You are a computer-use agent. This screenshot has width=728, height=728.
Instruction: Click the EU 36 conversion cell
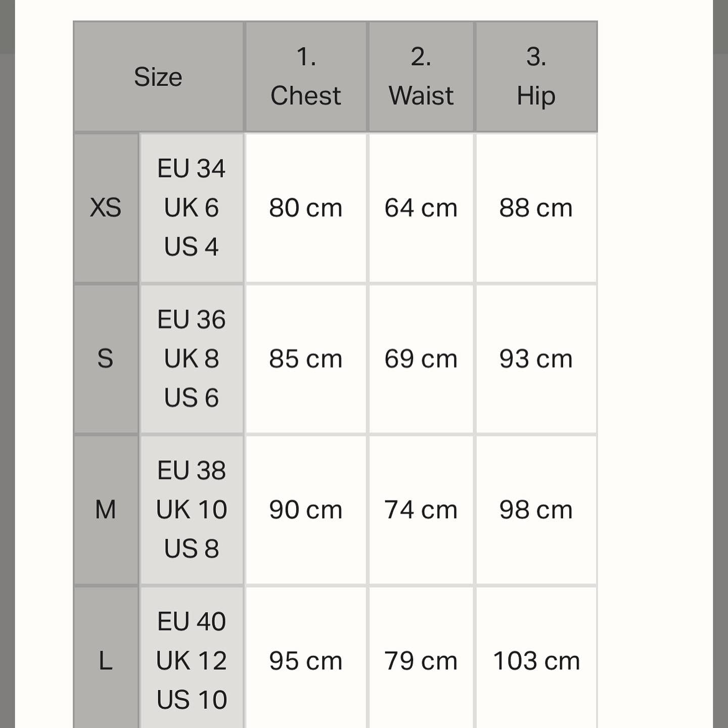point(192,359)
